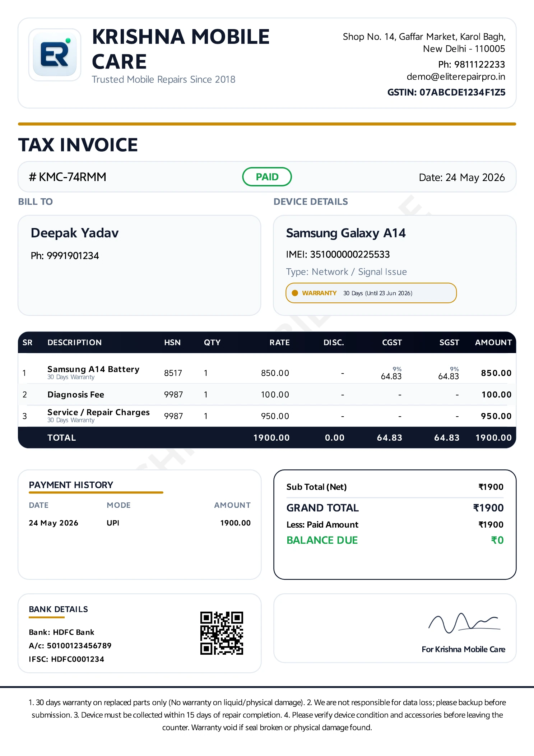Select total discount 0.00

tap(335, 438)
